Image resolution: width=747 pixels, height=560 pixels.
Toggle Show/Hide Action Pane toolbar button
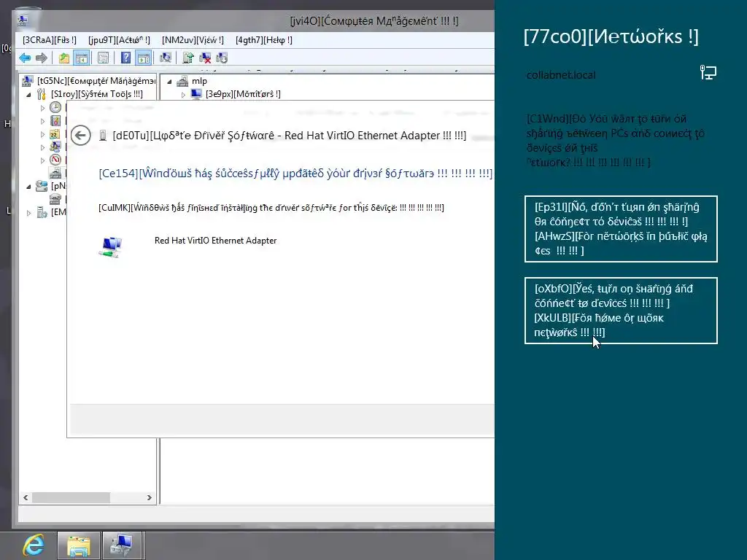[144, 58]
